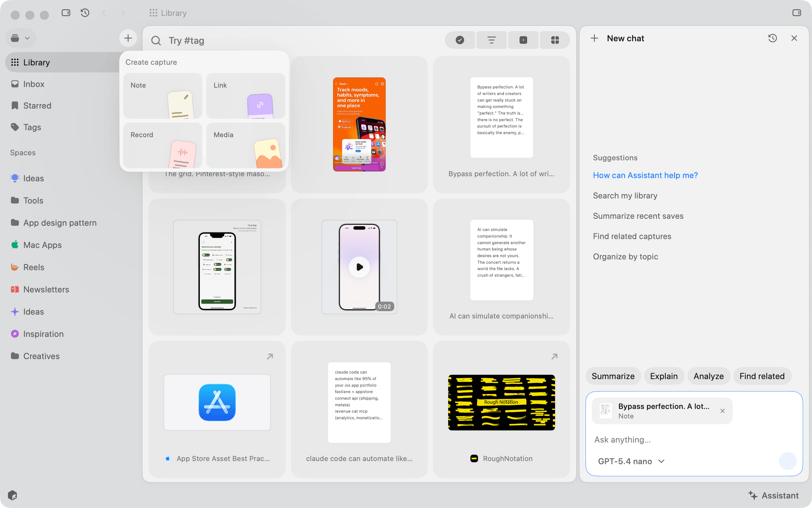
Task: Open chat history clock icon
Action: tap(772, 38)
